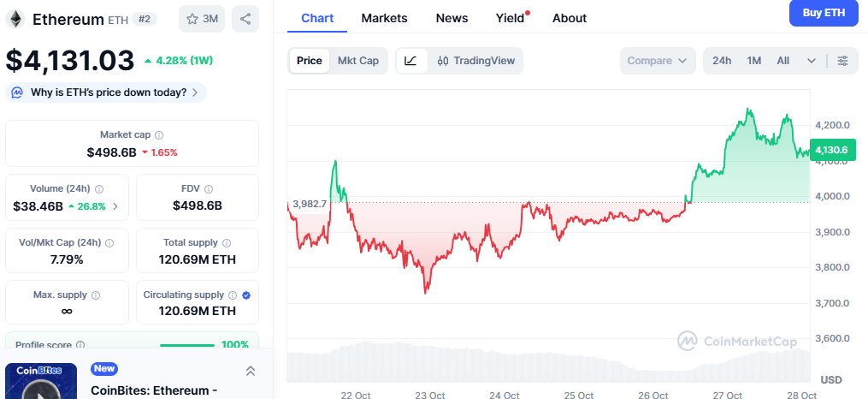This screenshot has height=399, width=868.
Task: Expand more time range options chevron
Action: click(811, 61)
